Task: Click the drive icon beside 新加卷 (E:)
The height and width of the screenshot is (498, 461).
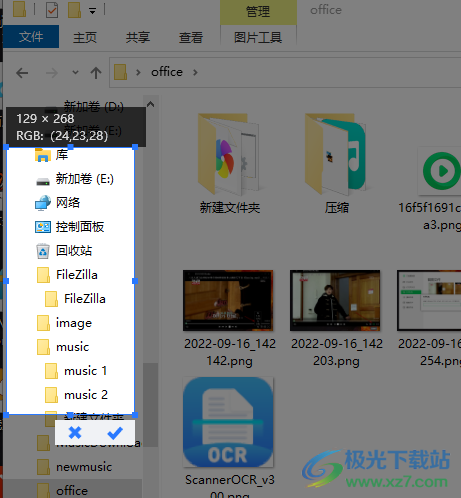Action: coord(43,181)
